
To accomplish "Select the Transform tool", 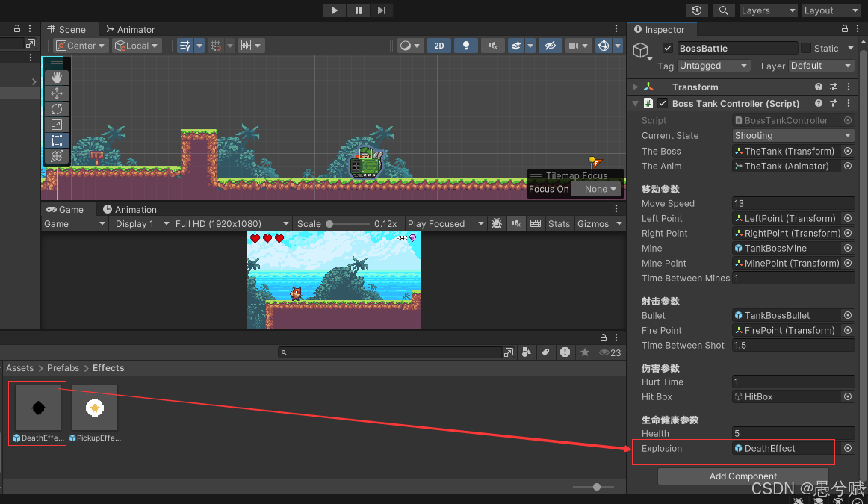I will (x=57, y=156).
